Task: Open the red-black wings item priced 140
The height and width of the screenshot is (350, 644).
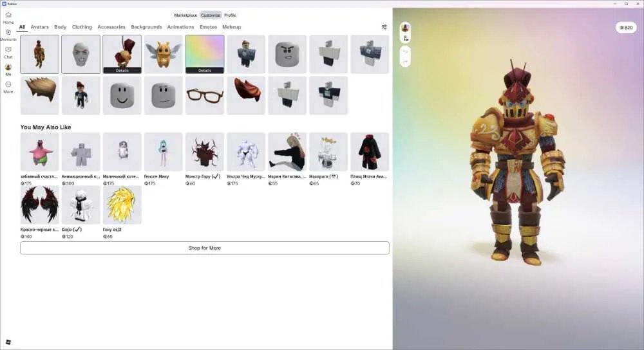Action: (x=39, y=205)
